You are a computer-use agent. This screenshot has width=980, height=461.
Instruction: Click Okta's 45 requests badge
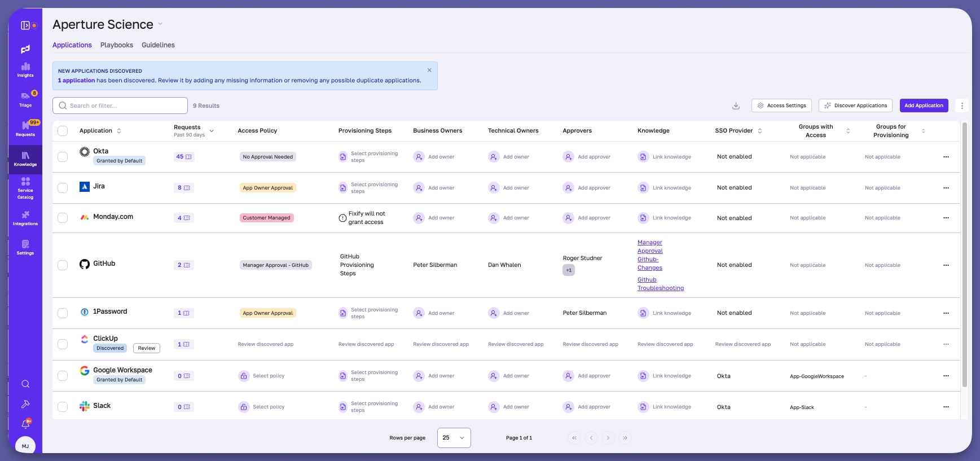tap(184, 157)
